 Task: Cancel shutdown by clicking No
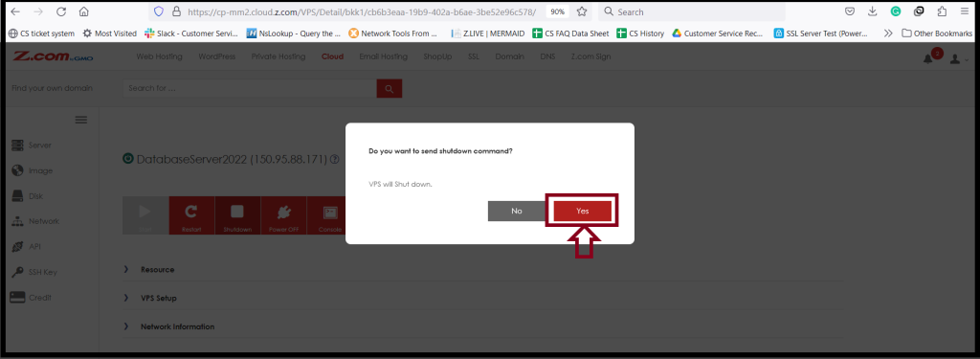click(x=516, y=211)
